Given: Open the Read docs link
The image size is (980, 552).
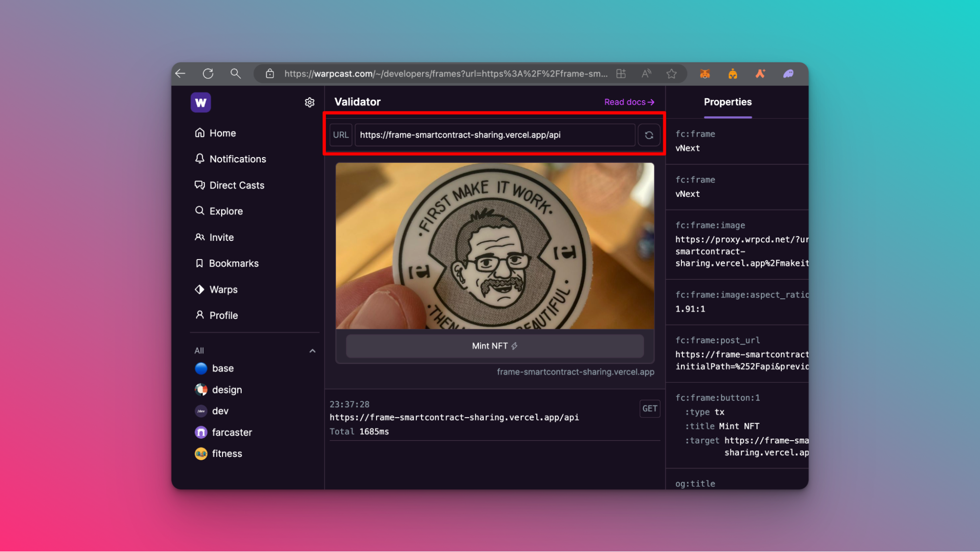Looking at the screenshot, I should coord(628,102).
